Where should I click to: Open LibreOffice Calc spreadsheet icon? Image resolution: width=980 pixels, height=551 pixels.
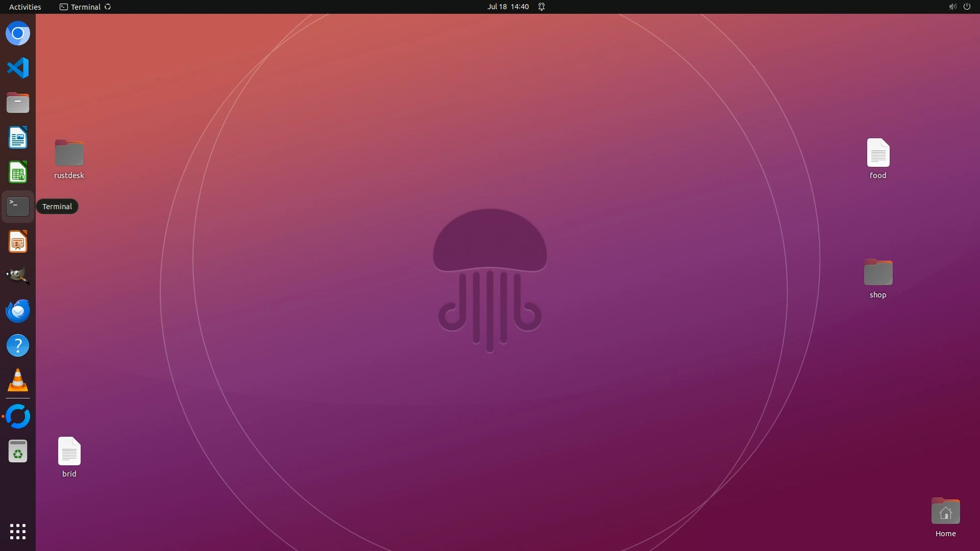[x=18, y=172]
